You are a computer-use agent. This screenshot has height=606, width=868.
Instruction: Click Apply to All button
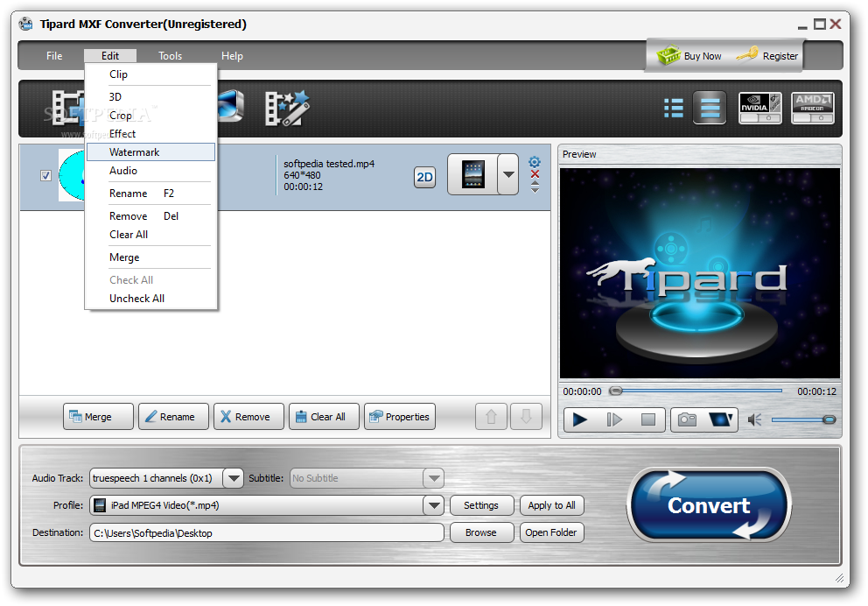[x=551, y=505]
